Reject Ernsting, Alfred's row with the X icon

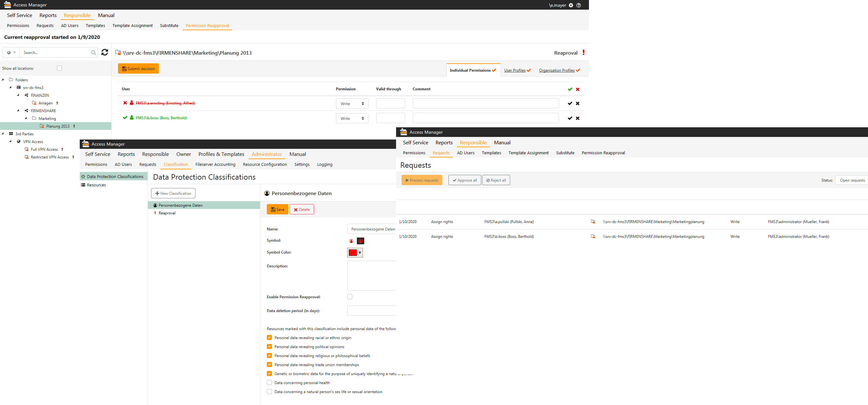click(x=578, y=103)
